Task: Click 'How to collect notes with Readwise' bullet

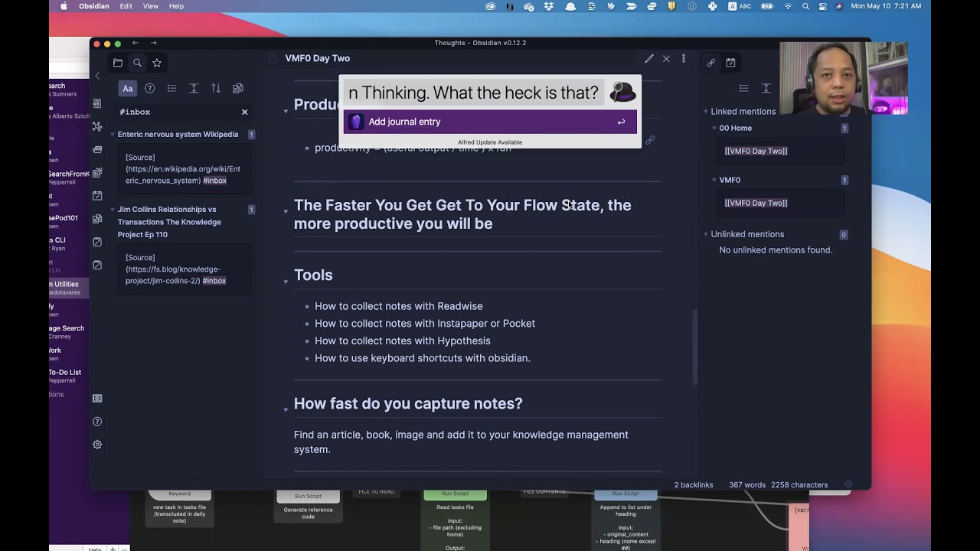Action: (398, 306)
